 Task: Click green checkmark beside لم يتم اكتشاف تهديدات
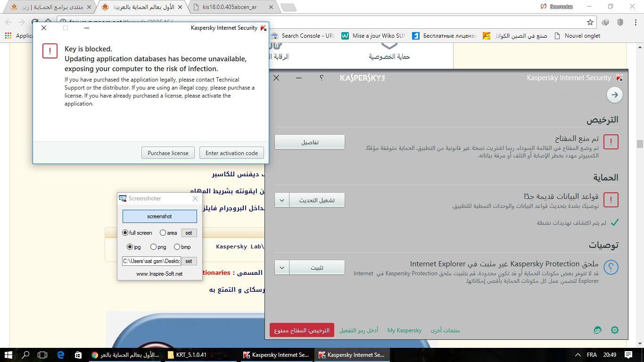coord(614,222)
